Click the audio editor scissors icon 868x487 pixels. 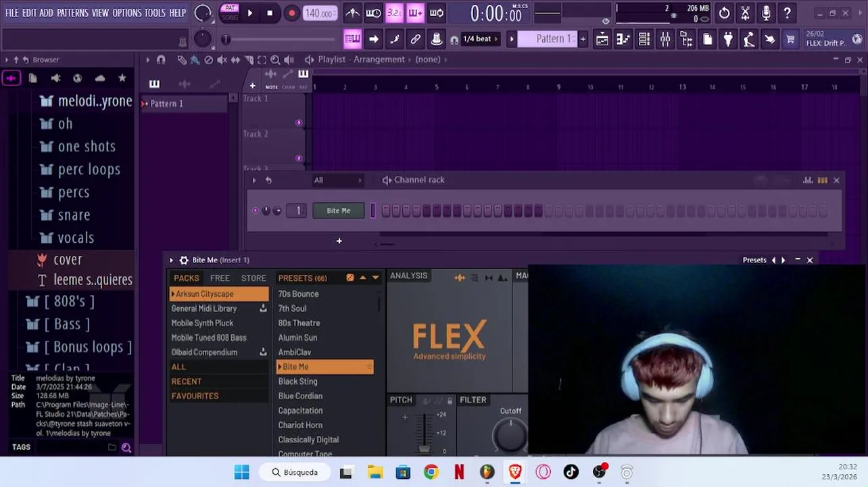745,13
